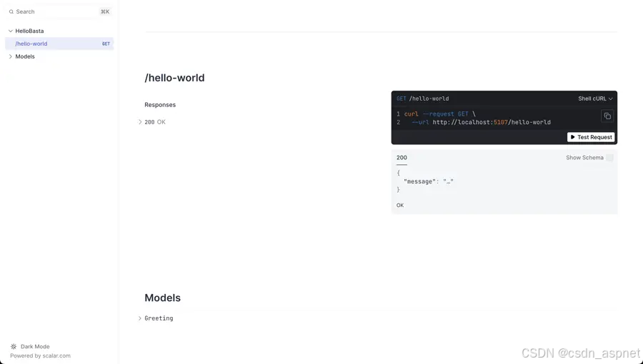The width and height of the screenshot is (643, 364).
Task: Open Models section from sidebar
Action: coord(25,56)
